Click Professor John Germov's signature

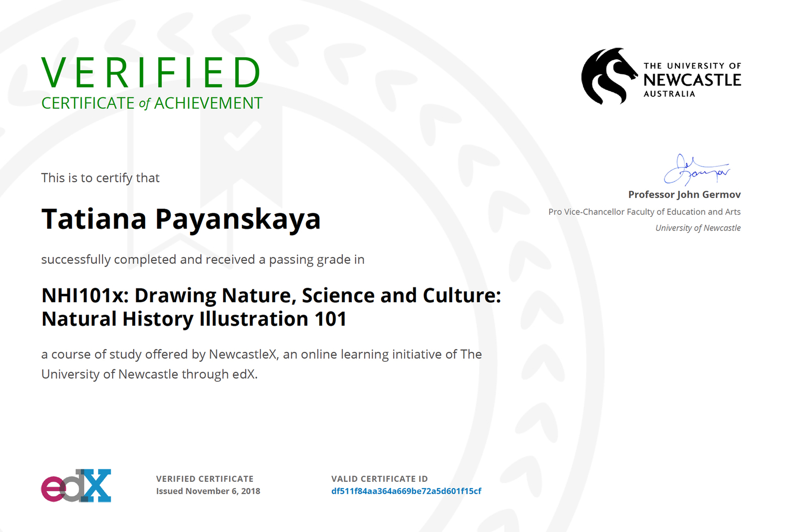click(696, 170)
